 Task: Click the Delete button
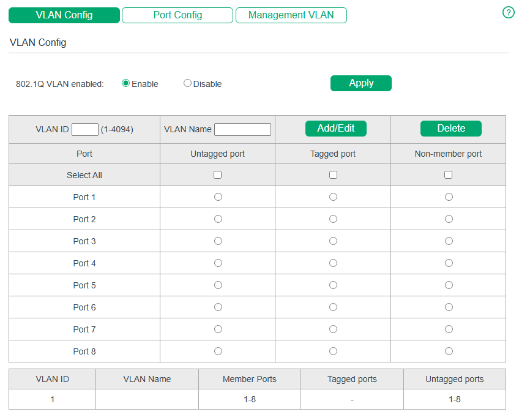[x=451, y=129]
